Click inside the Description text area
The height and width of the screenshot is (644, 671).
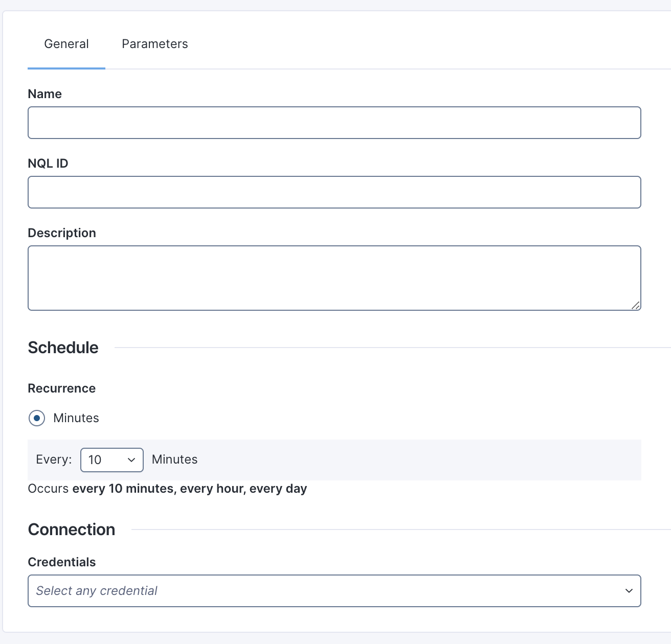tap(334, 278)
